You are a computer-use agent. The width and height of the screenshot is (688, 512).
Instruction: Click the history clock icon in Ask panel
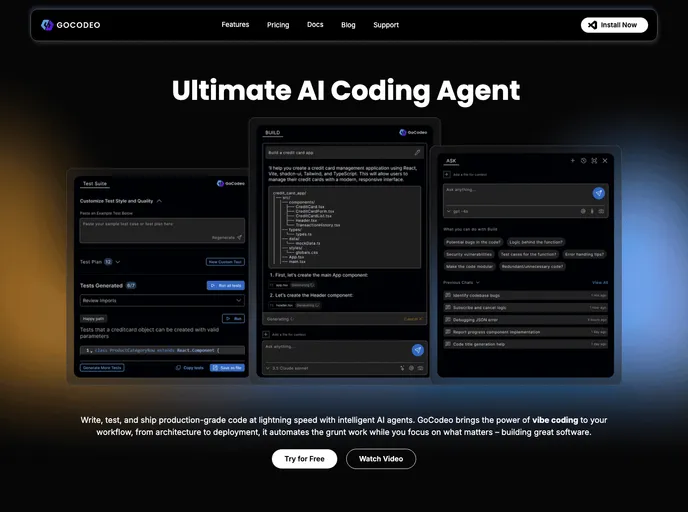(583, 161)
